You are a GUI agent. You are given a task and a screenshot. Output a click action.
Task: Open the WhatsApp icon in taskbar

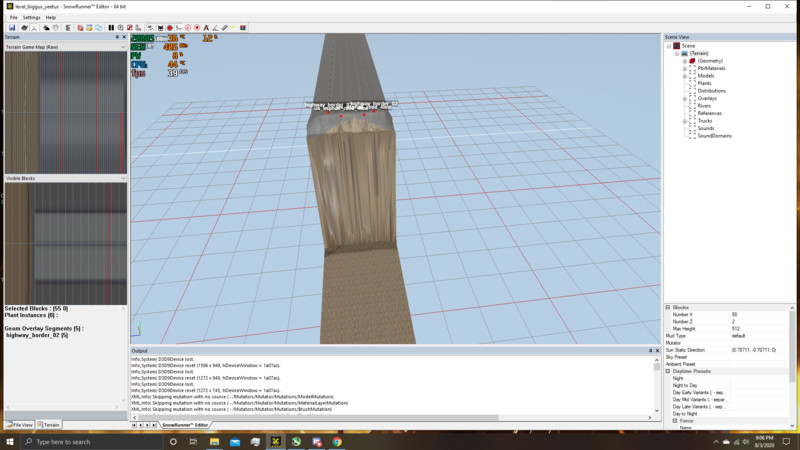296,441
